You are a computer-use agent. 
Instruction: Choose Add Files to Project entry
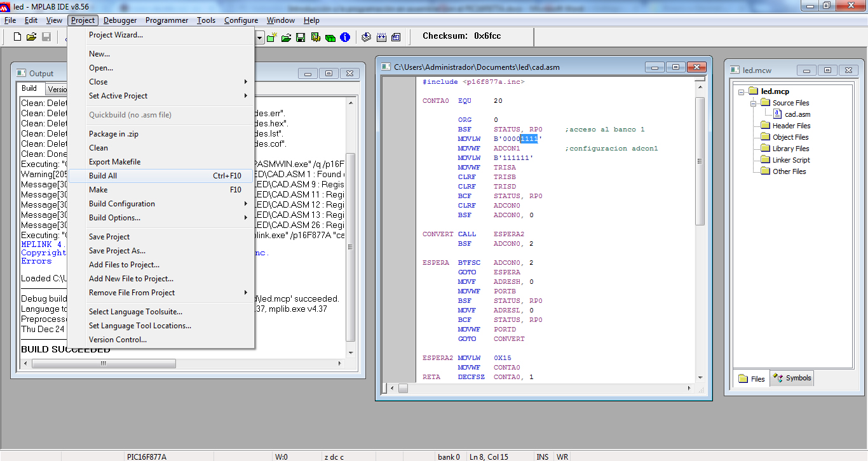pos(161,265)
